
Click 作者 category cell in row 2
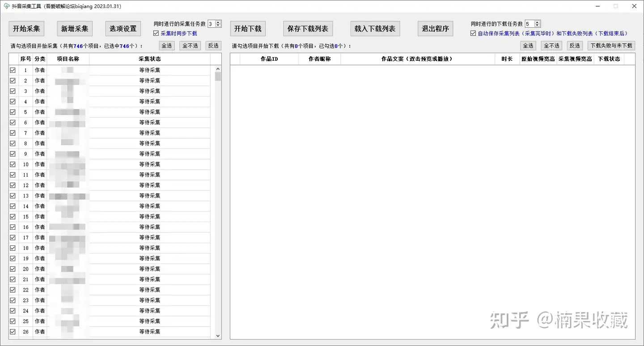(x=40, y=81)
